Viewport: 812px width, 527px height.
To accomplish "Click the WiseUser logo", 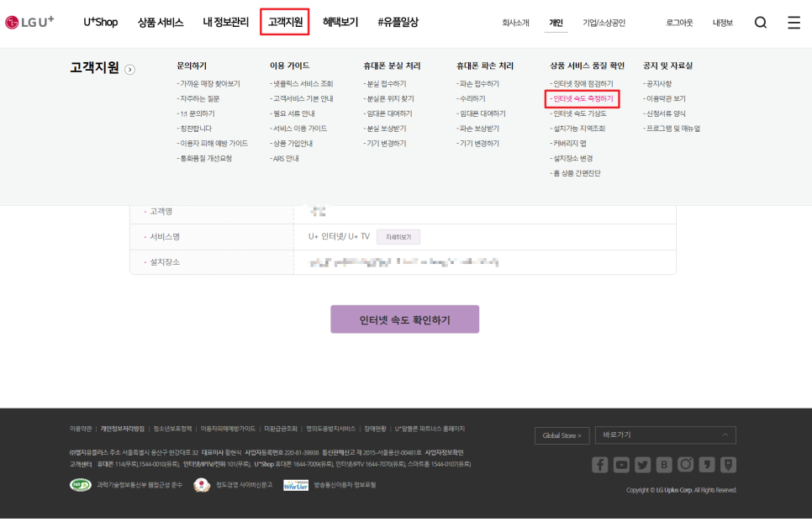I will [x=296, y=485].
